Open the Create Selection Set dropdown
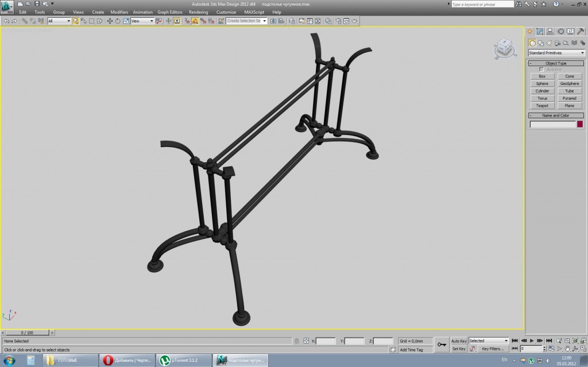Viewport: 588px width, 367px height. (246, 21)
